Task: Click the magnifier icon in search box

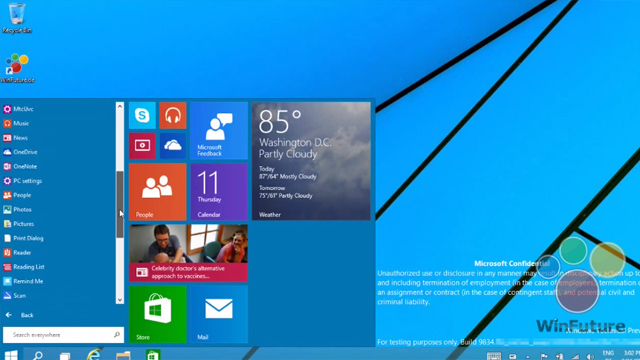Action: 117,335
